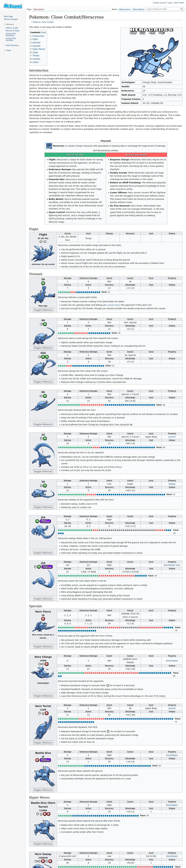Select the Read tab
The height and width of the screenshot is (868, 186).
(x=114, y=9)
